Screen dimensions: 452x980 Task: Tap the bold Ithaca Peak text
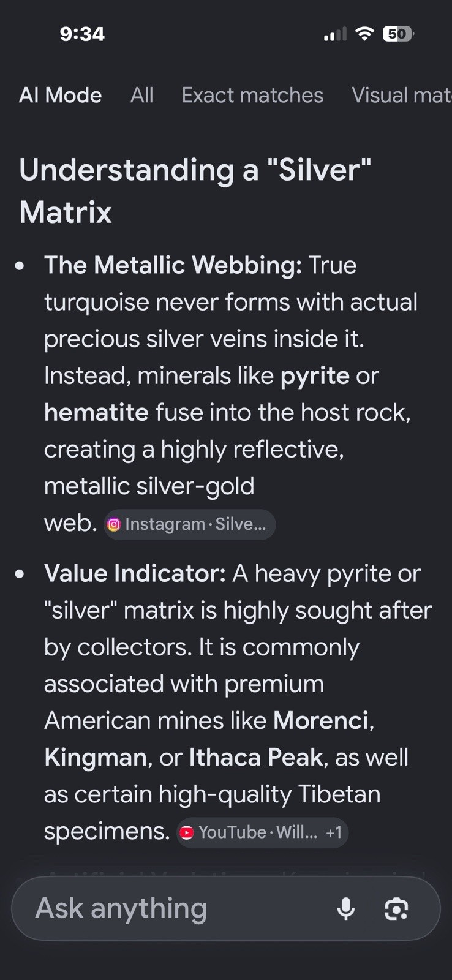(x=256, y=757)
